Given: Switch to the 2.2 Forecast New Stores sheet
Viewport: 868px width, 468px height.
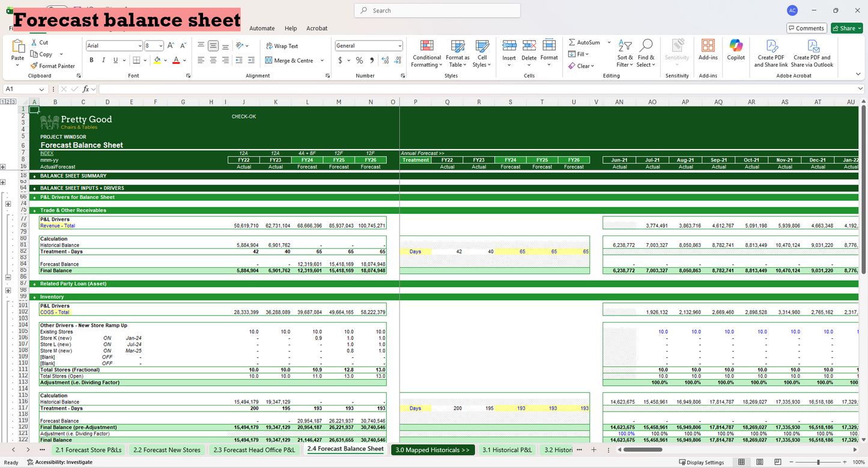Looking at the screenshot, I should coord(167,449).
